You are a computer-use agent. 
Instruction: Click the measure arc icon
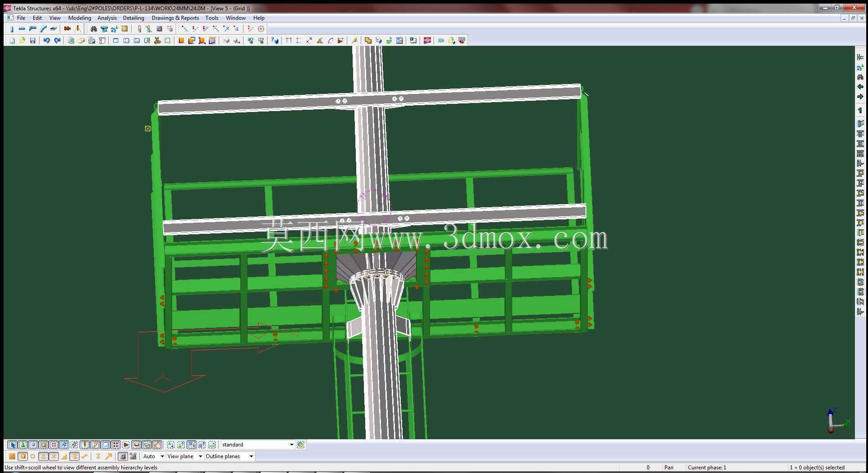coord(331,40)
